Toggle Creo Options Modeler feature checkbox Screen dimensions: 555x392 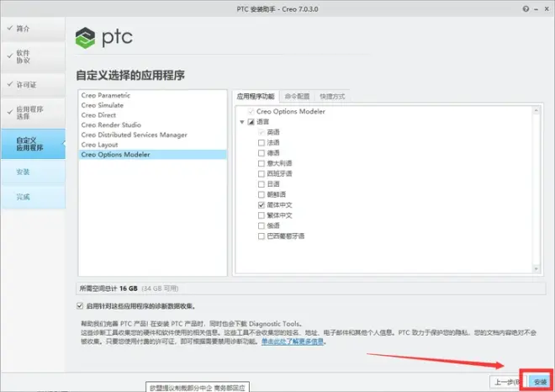tap(251, 112)
